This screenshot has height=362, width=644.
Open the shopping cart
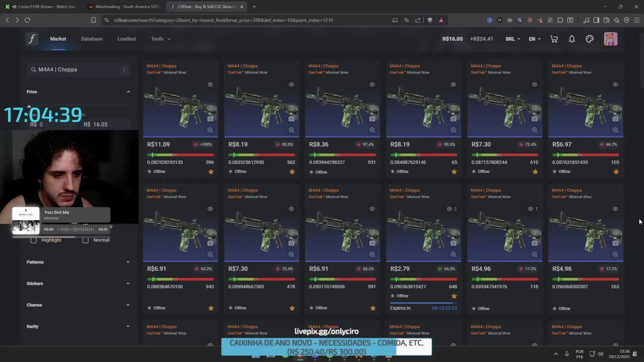(x=554, y=39)
